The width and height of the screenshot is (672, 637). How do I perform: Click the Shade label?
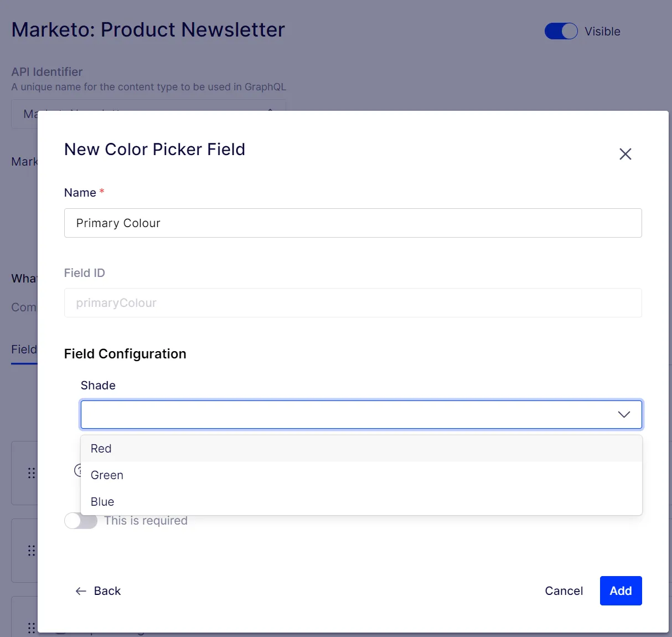click(98, 386)
